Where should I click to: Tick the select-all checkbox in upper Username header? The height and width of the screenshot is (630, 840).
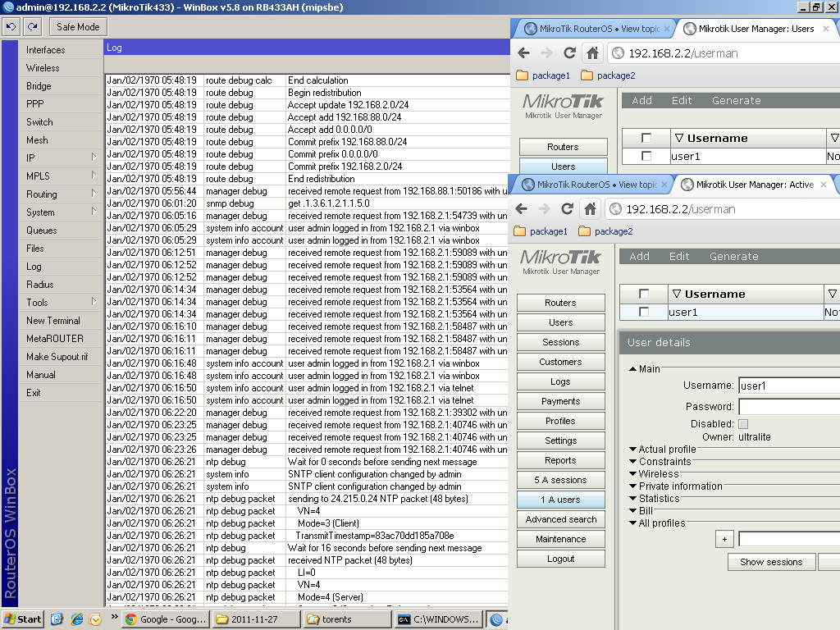646,138
